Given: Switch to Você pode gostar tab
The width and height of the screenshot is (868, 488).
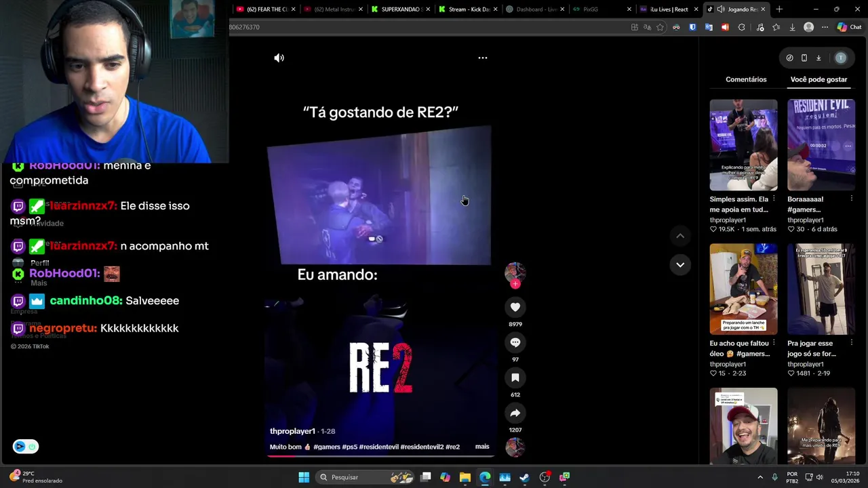Looking at the screenshot, I should point(818,79).
